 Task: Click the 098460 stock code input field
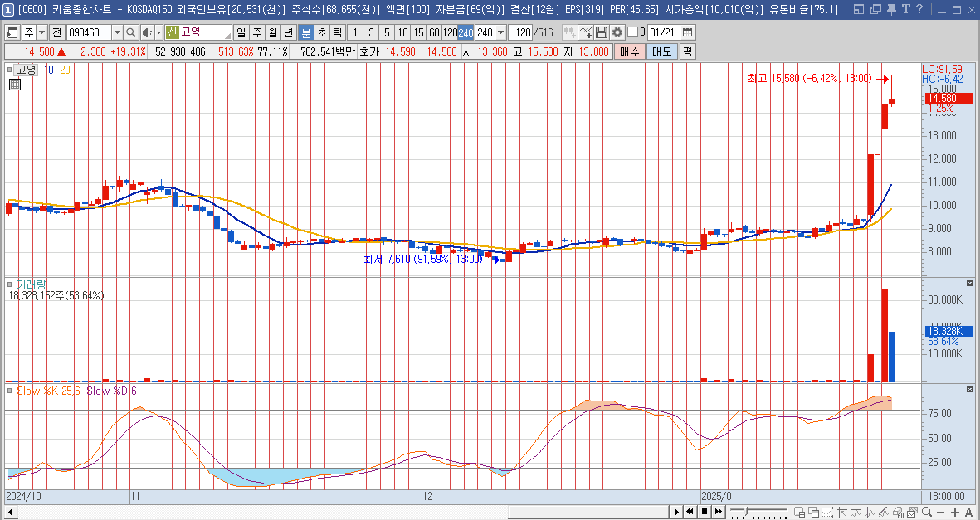(x=90, y=32)
